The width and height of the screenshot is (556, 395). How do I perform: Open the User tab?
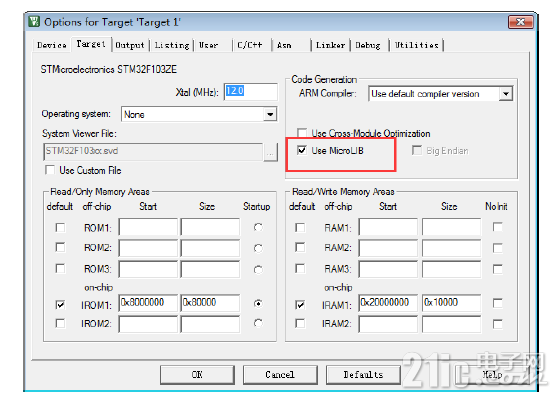(208, 45)
